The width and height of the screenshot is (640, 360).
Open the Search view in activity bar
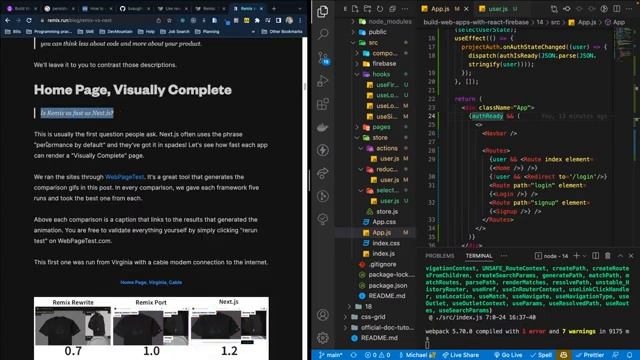point(322,33)
